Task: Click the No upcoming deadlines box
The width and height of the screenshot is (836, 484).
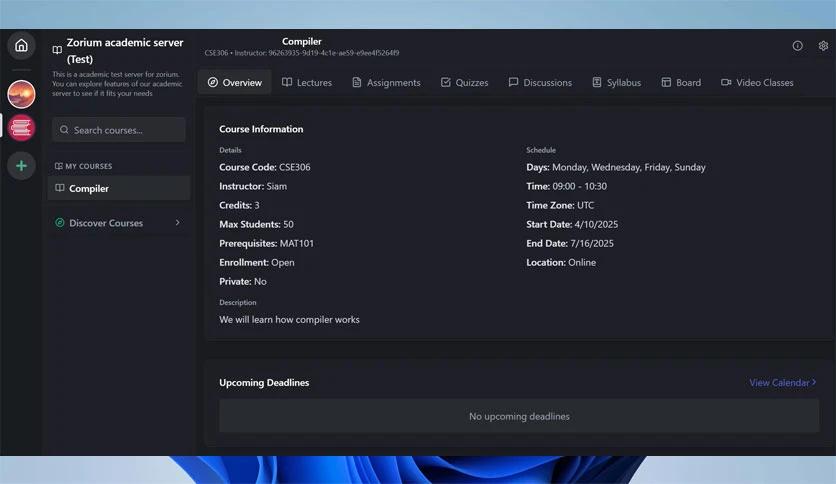Action: [519, 416]
